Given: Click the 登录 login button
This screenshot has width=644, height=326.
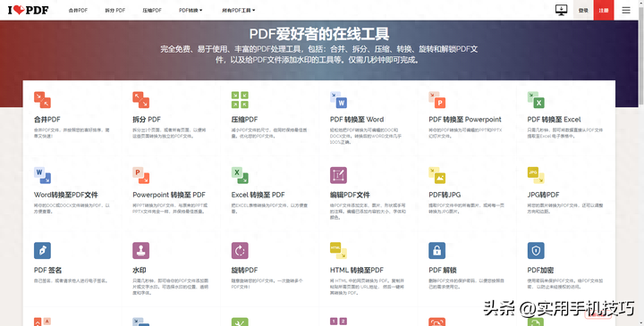Looking at the screenshot, I should pyautogui.click(x=583, y=10).
